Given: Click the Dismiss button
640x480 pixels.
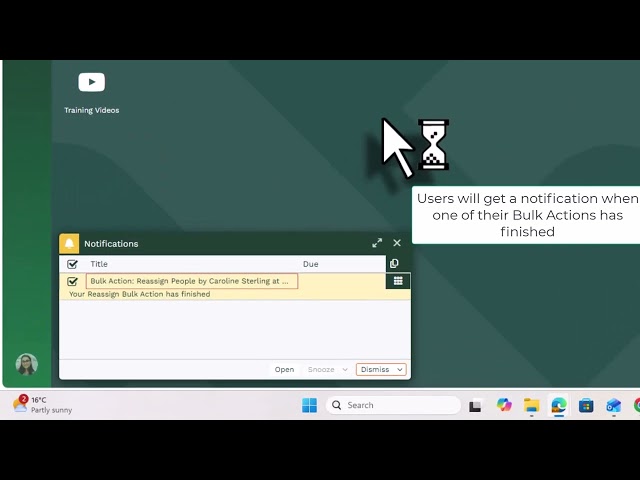Looking at the screenshot, I should tap(375, 369).
